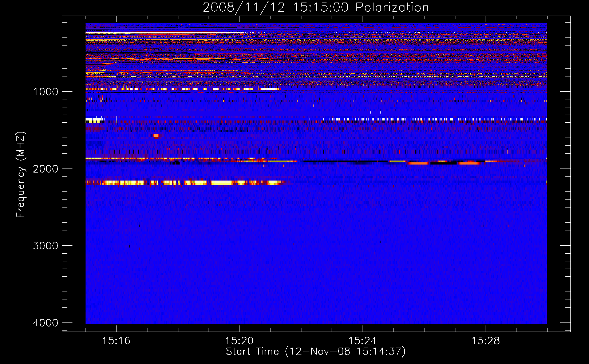The height and width of the screenshot is (364, 589).
Task: Click the 4000 frequency tick label
Action: [46, 323]
